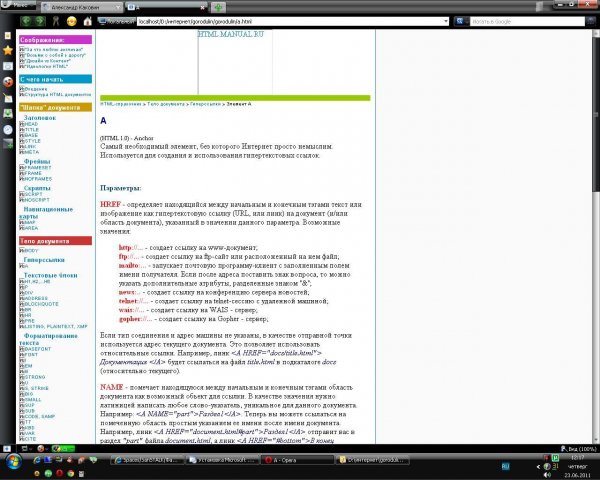
Task: Open the HTML-MANUAL.RU header link
Action: pos(231,34)
